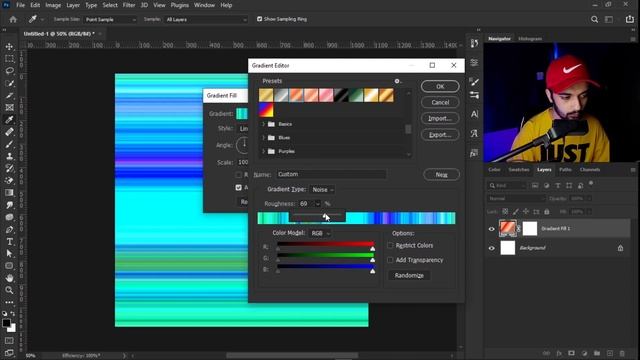
Task: Open the Filter menu
Action: point(129,5)
